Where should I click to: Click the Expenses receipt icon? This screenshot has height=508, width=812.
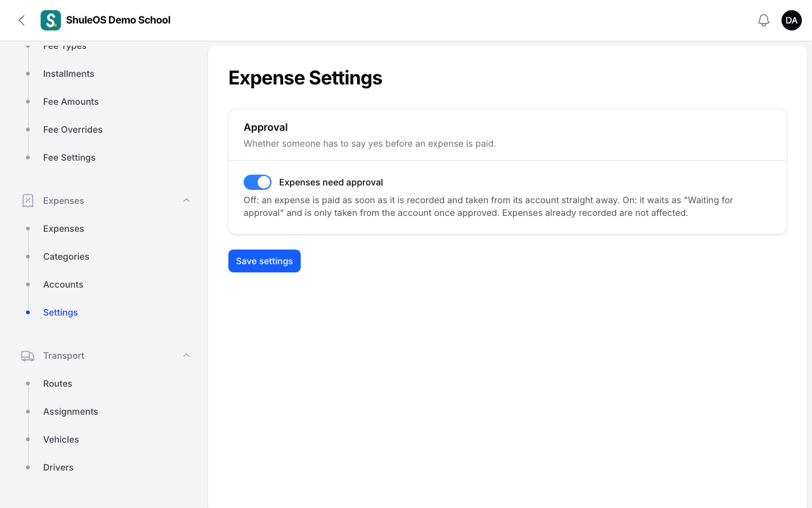(x=28, y=201)
